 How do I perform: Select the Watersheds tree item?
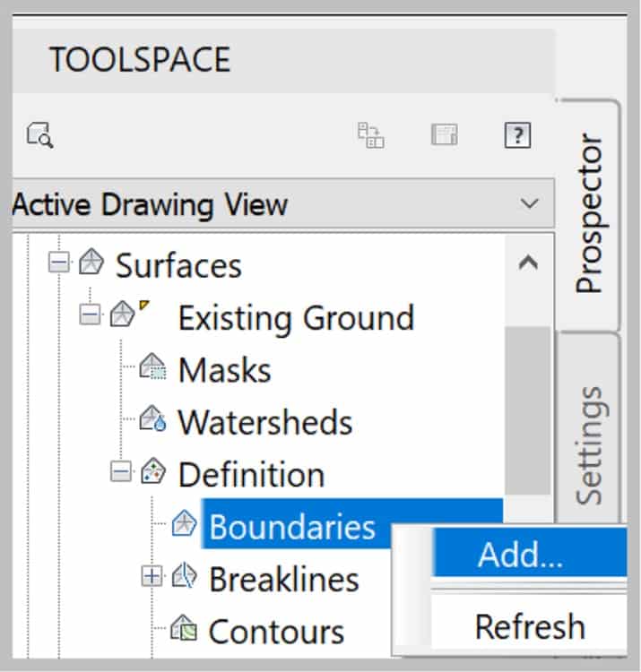point(265,423)
